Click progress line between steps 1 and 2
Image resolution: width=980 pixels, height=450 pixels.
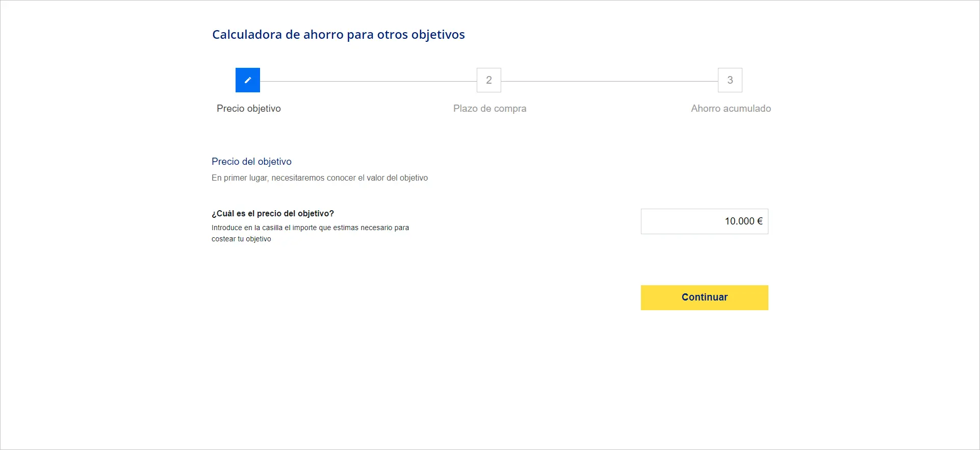pyautogui.click(x=368, y=81)
